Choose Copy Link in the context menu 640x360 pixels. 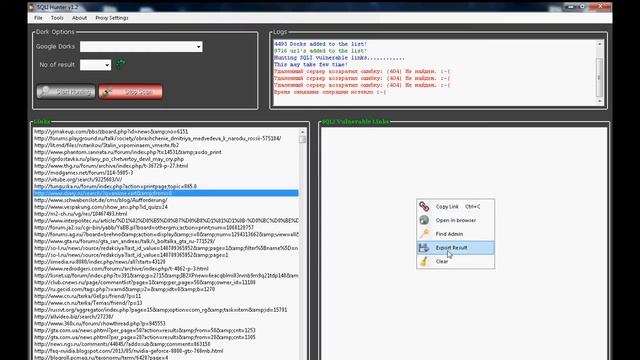(456, 207)
